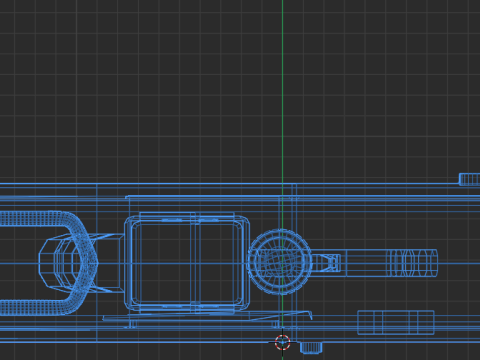
Task: Select the rounded square box wireframe
Action: tap(187, 263)
